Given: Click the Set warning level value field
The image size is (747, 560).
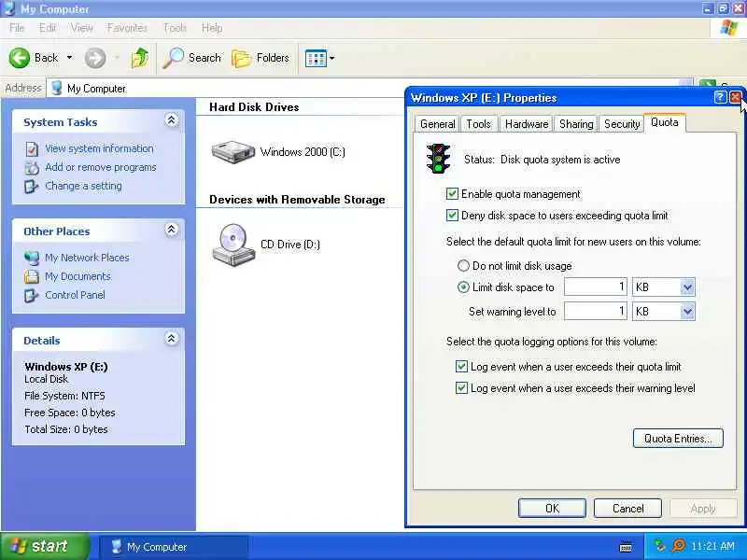Looking at the screenshot, I should coord(596,312).
